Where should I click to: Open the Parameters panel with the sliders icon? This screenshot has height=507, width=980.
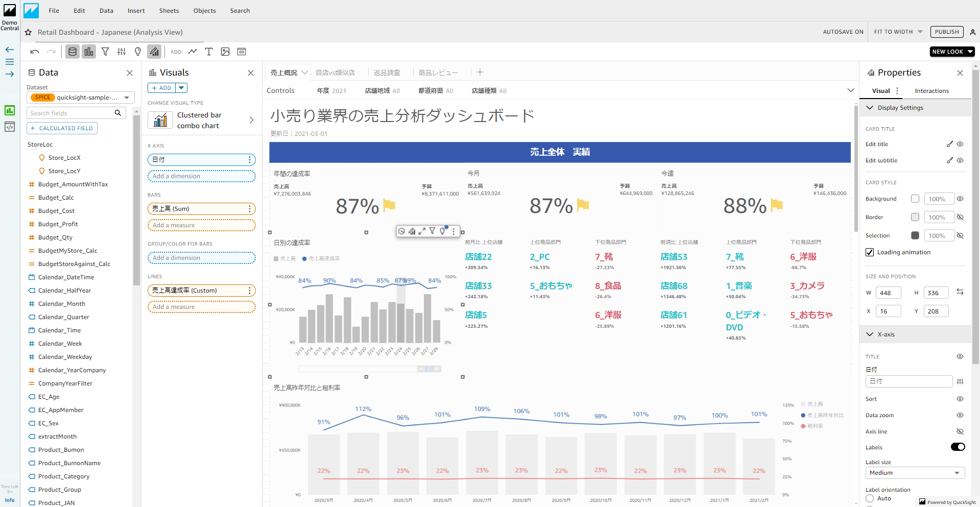click(122, 51)
